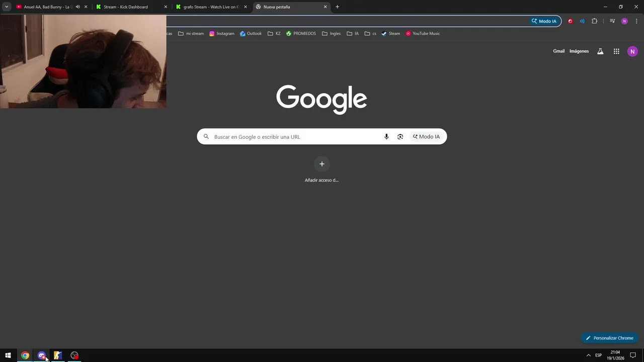
Task: Open the Instagram bookmark
Action: click(222, 34)
